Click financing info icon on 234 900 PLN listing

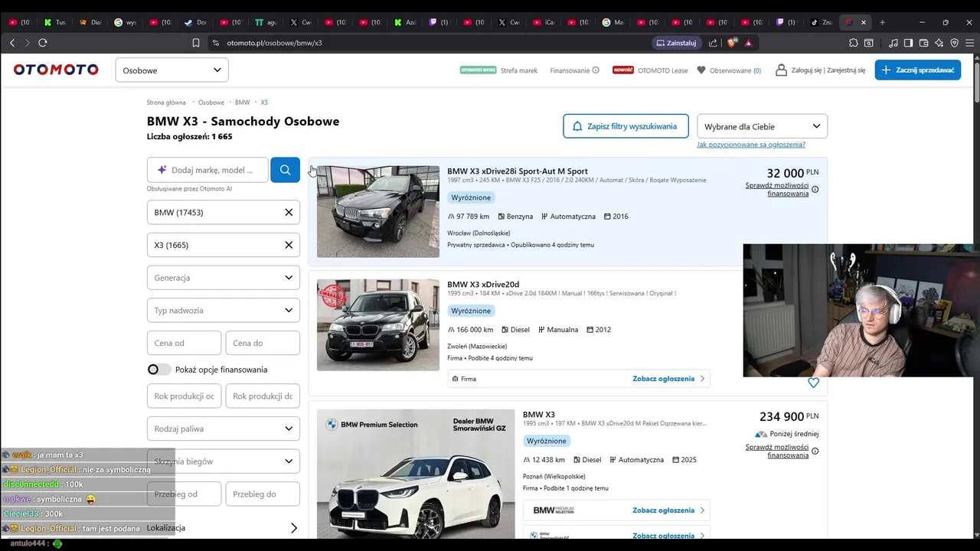click(815, 451)
